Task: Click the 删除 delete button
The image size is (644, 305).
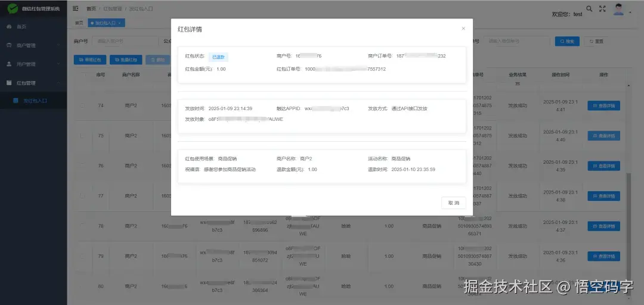Action: click(157, 60)
